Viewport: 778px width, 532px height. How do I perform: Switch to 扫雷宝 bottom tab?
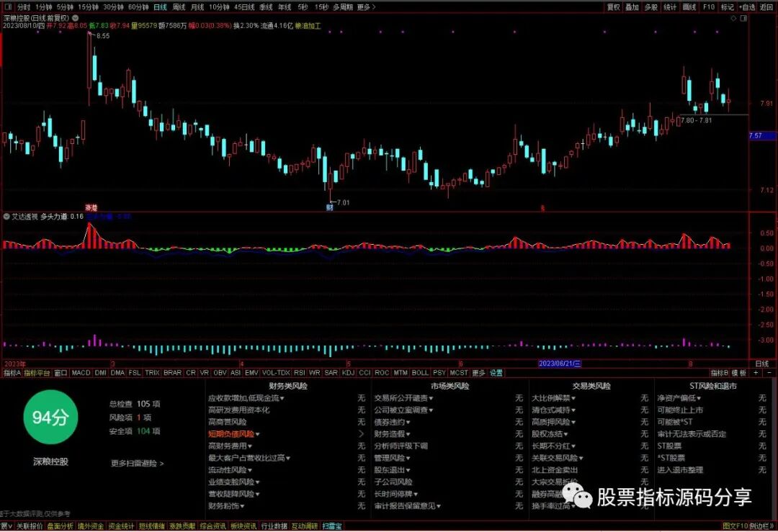[332, 526]
